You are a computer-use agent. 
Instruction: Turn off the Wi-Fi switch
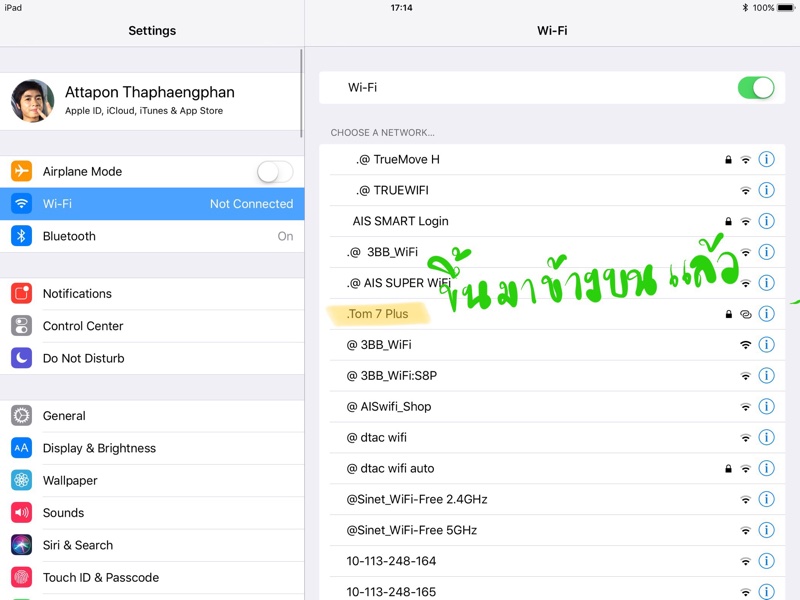(756, 87)
